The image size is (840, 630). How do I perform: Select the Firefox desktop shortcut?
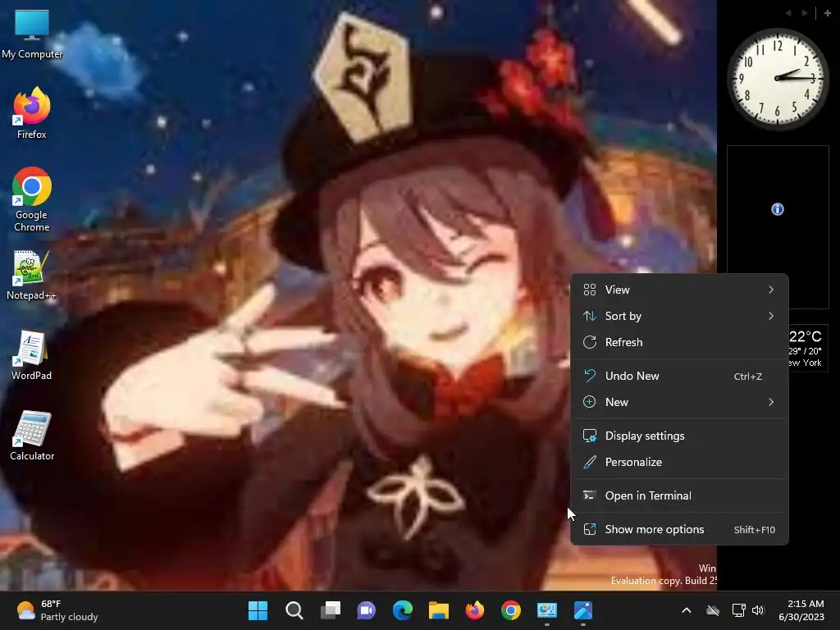pyautogui.click(x=32, y=113)
